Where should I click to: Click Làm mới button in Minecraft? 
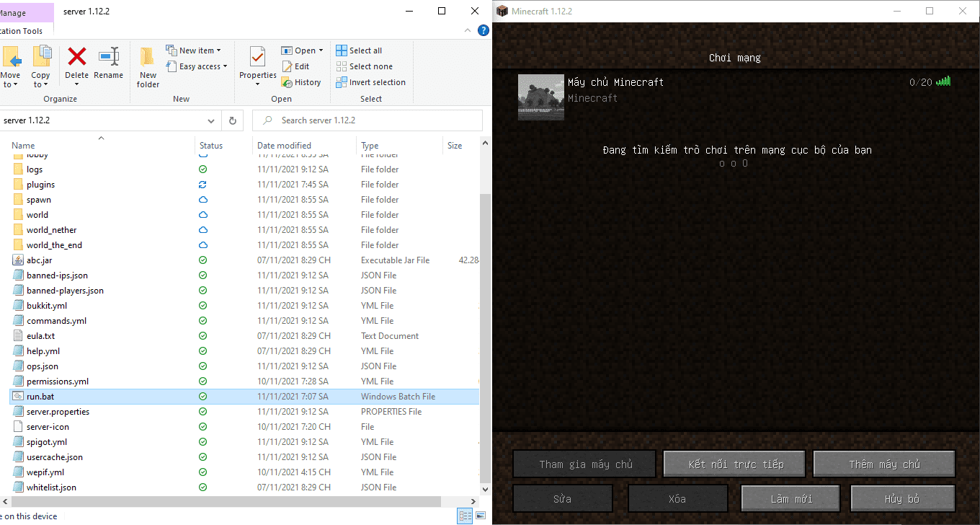tap(790, 499)
